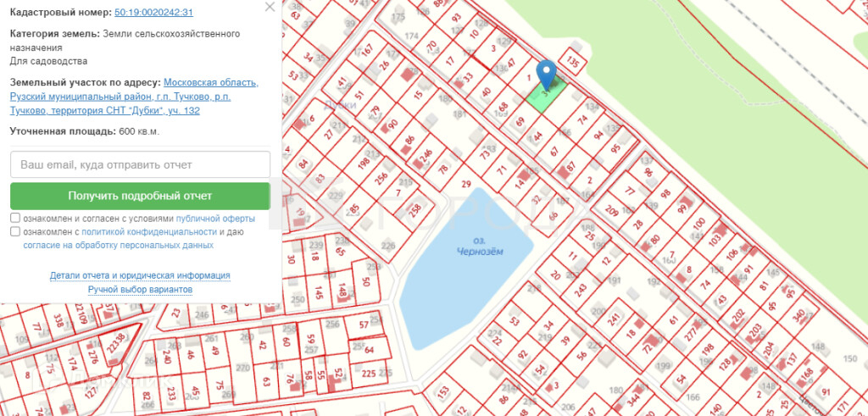Screen dimensions: 868x416
Task: Select parcel labeled 153 on map
Action: coord(442,393)
